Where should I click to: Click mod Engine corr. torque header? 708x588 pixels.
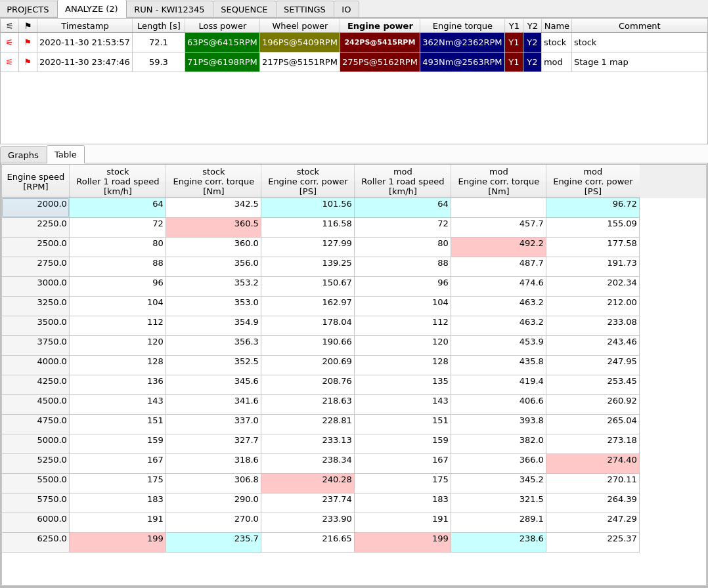[499, 181]
